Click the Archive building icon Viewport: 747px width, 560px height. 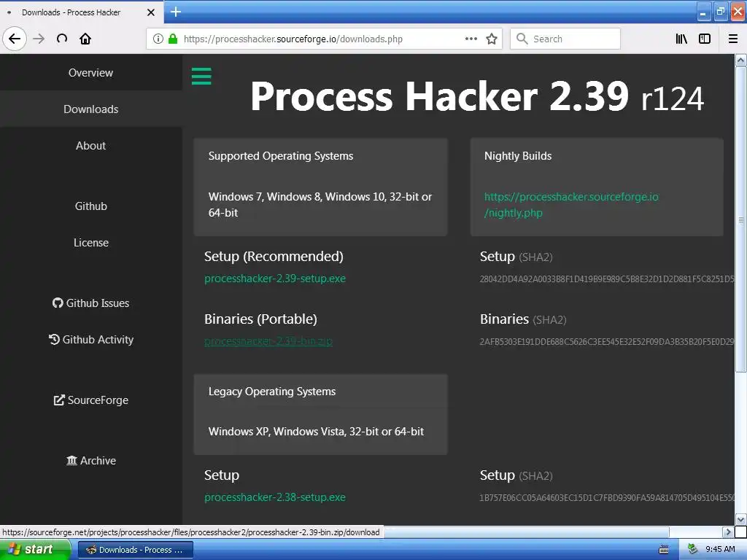tap(71, 461)
